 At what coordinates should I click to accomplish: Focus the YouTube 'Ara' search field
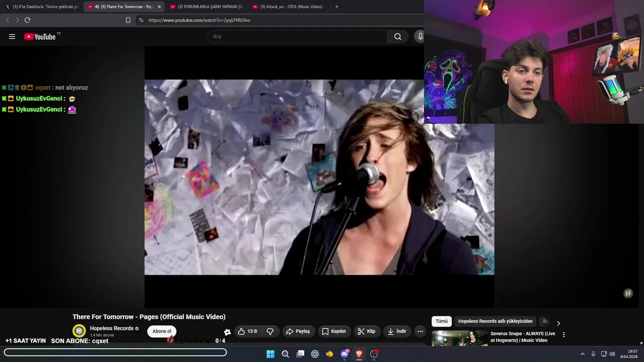[297, 36]
